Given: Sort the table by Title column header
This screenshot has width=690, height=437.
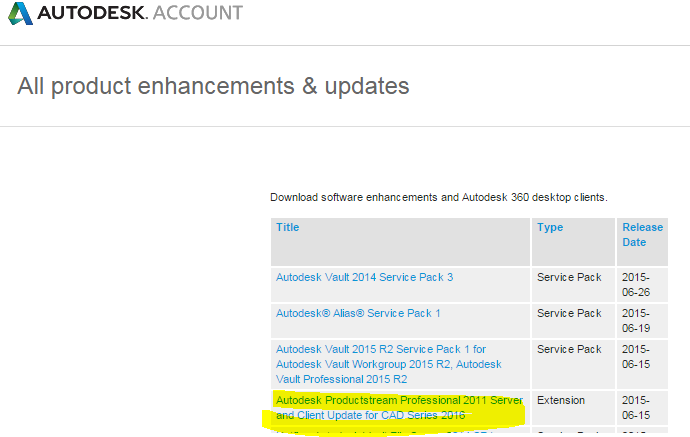Looking at the screenshot, I should pyautogui.click(x=288, y=227).
